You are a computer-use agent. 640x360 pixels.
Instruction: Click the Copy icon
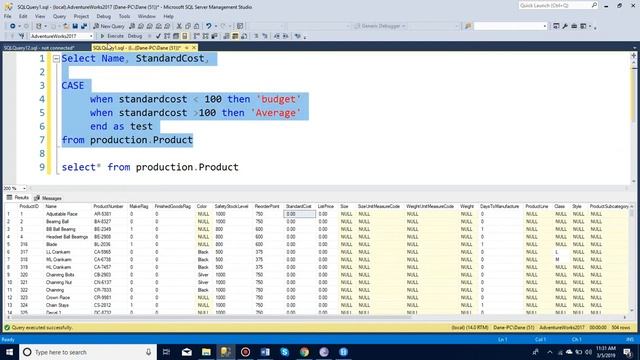[188, 26]
